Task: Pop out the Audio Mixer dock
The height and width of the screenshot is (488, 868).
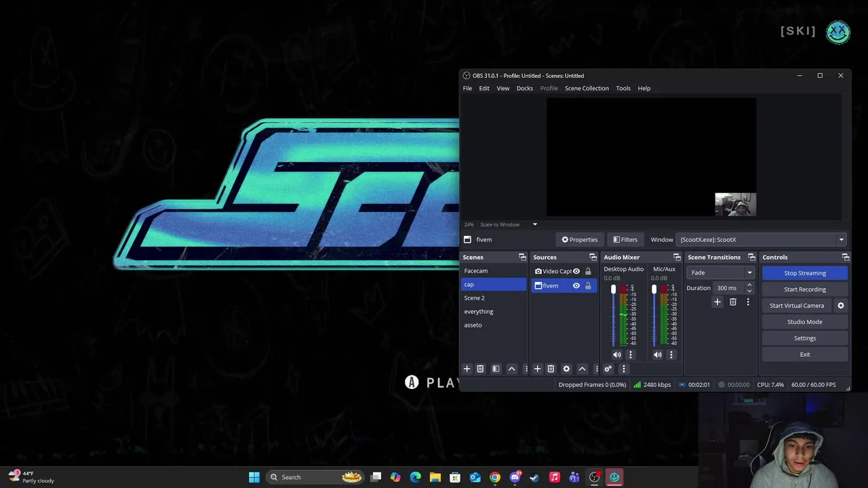Action: (x=677, y=257)
